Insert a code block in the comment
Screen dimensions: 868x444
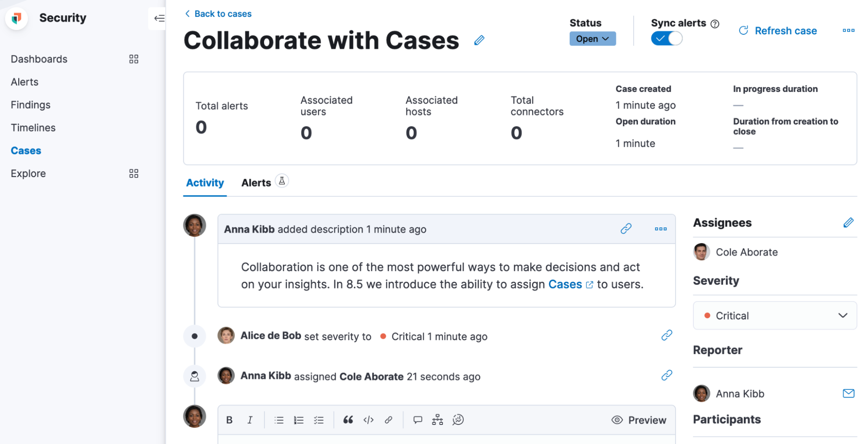368,420
